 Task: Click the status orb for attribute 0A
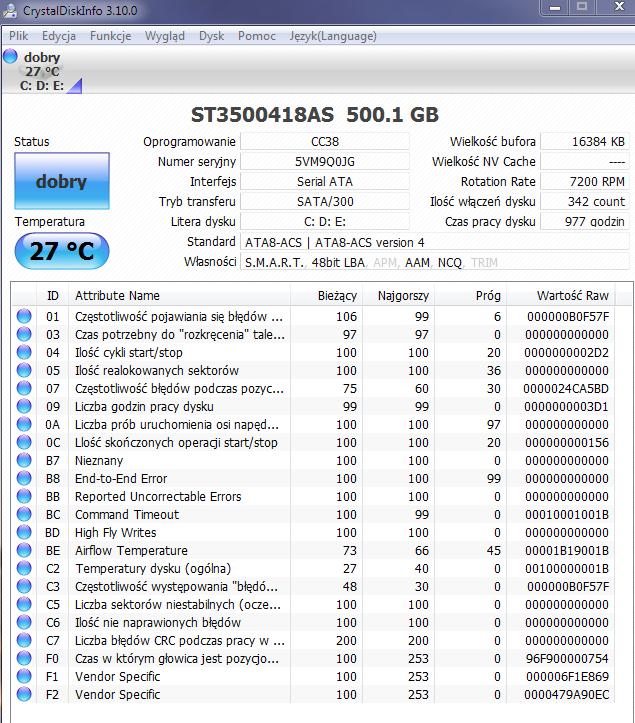pyautogui.click(x=24, y=424)
